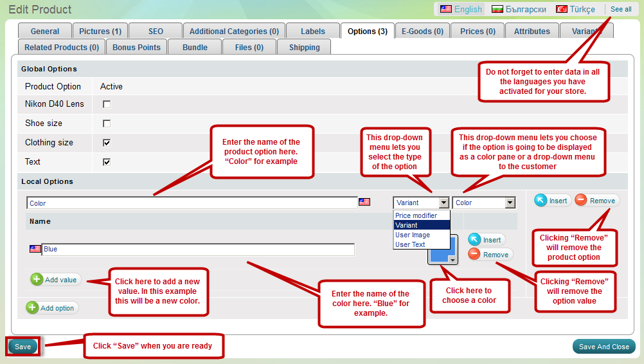This screenshot has width=644, height=364.
Task: Select the Türkçe flag language
Action: tap(562, 9)
